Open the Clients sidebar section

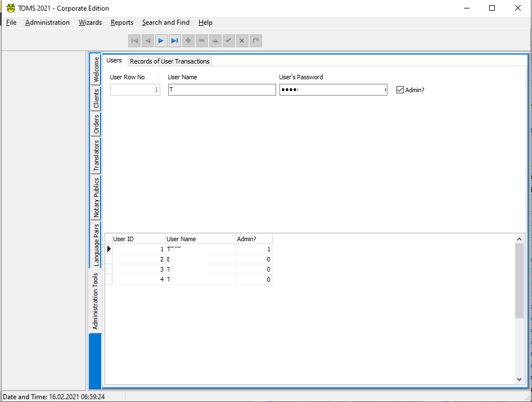pyautogui.click(x=96, y=98)
